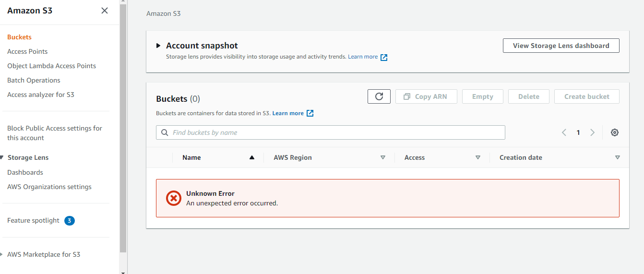Refresh the buckets list
Screen dimensions: 644x274
tap(379, 96)
